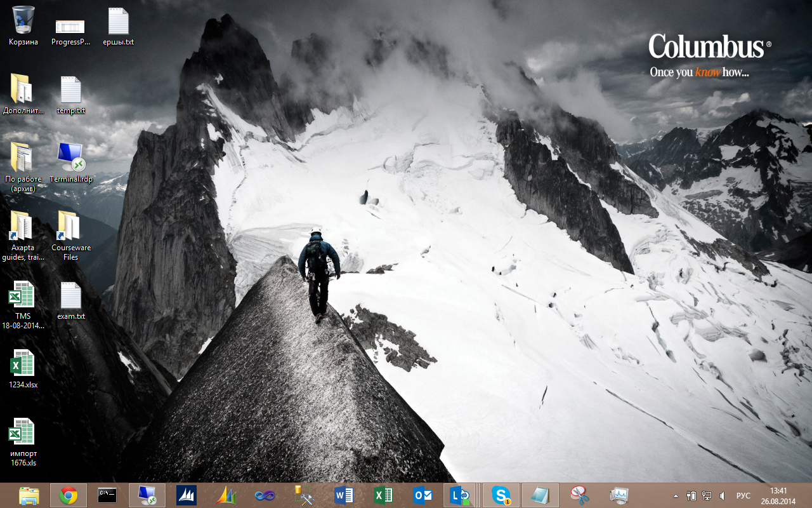Launch the colorful Dynamics sails taskbar icon
This screenshot has width=812, height=508.
pos(226,495)
